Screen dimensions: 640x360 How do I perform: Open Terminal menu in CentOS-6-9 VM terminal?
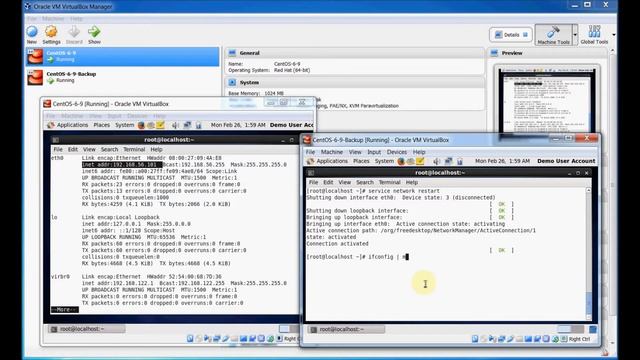134,149
